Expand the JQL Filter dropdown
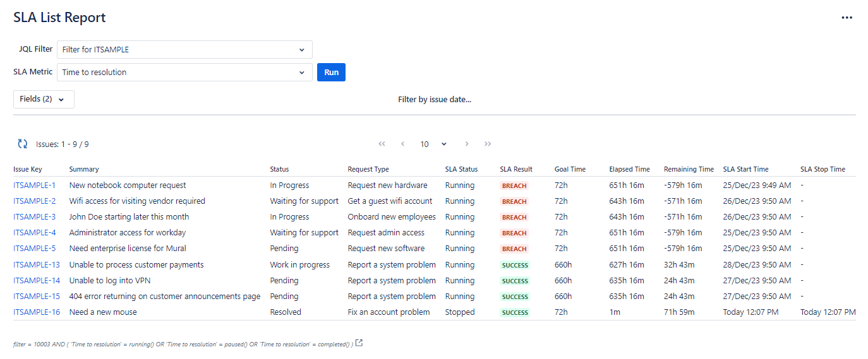Viewport: 868px width, 359px height. pos(184,50)
